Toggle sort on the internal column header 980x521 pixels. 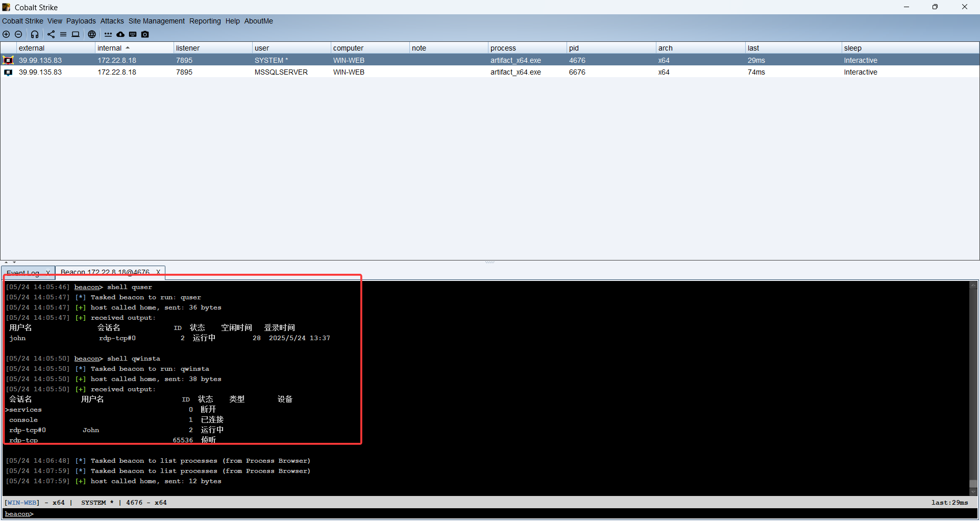tap(134, 48)
